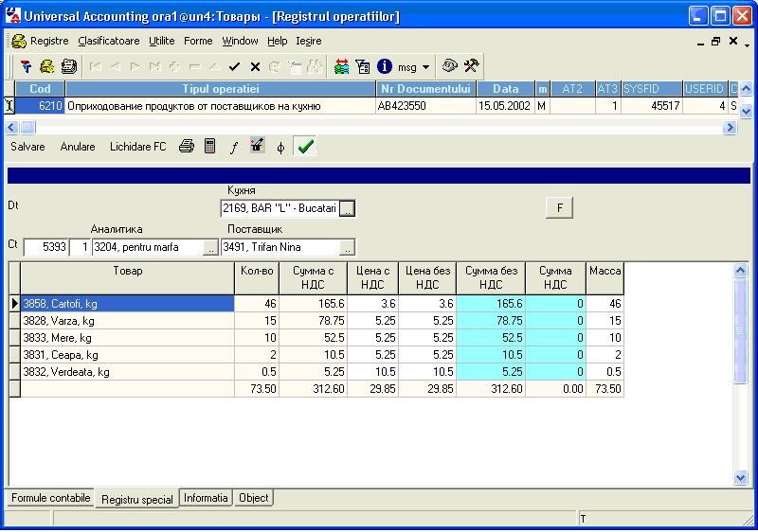This screenshot has height=532, width=758.
Task: Click the Nr Documentului column header
Action: click(425, 89)
